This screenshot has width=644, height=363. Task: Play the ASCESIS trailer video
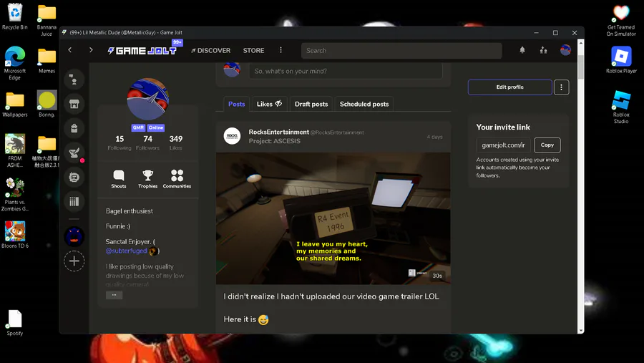coord(333,218)
